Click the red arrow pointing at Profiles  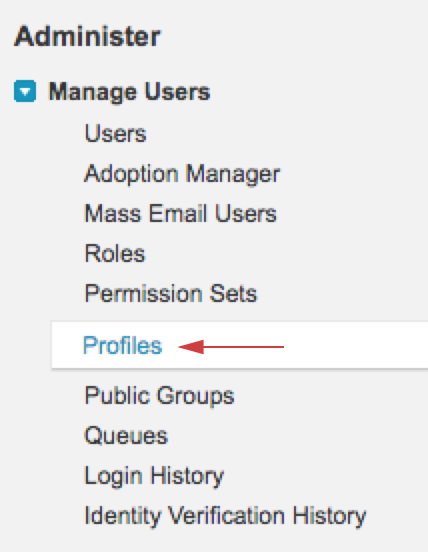[231, 347]
